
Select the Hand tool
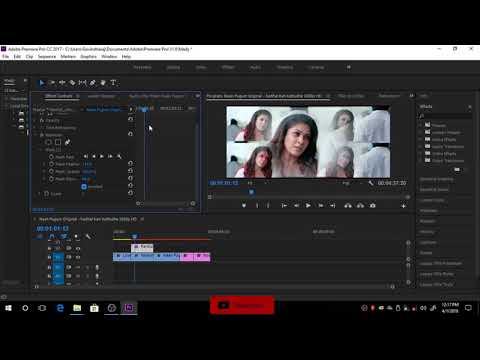pyautogui.click(x=103, y=83)
